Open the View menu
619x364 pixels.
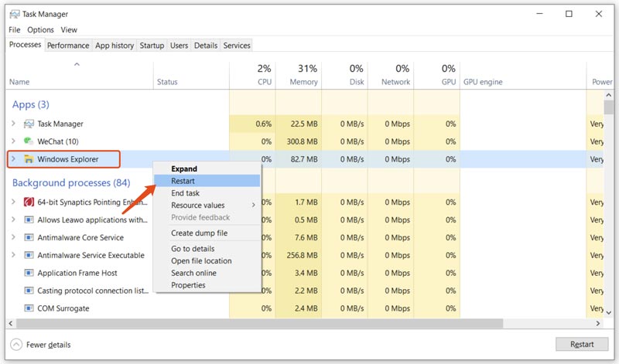(x=69, y=30)
